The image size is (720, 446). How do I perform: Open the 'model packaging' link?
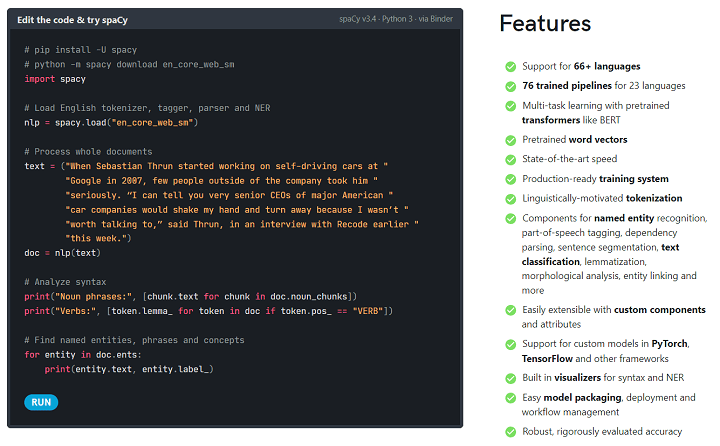[582, 397]
